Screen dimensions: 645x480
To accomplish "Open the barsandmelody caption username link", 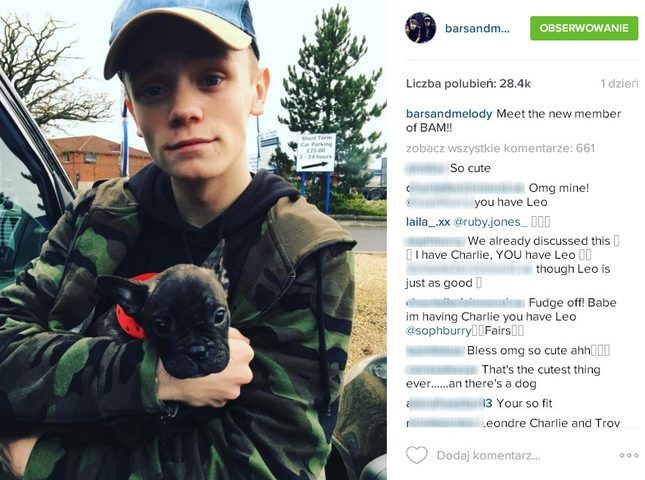I will pos(449,114).
